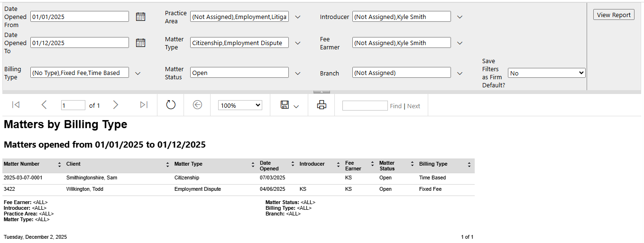Expand the Billing Type filter dropdown
The width and height of the screenshot is (644, 243).
click(x=138, y=73)
